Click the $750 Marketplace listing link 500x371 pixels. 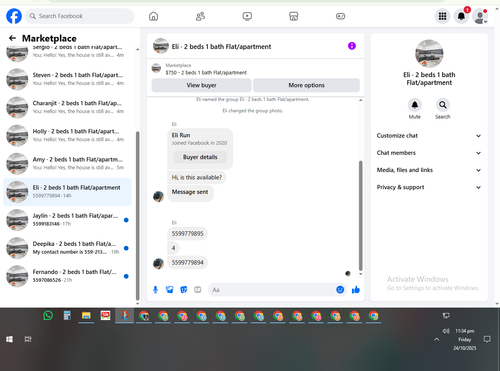click(206, 72)
